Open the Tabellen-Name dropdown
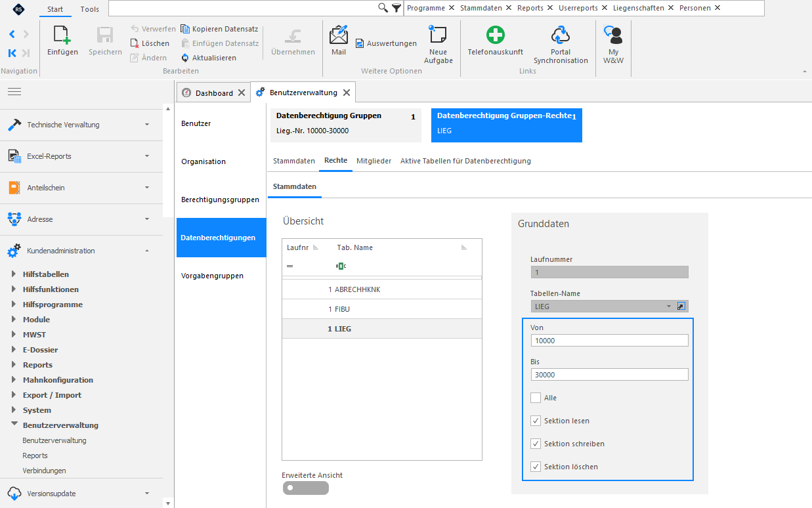This screenshot has width=812, height=508. [x=668, y=307]
